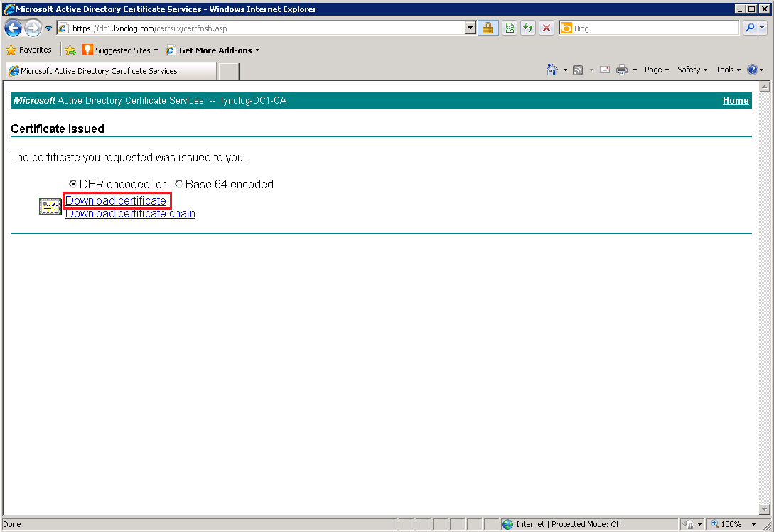Click the zoom magnifier icon in status bar
774x532 pixels.
714,524
